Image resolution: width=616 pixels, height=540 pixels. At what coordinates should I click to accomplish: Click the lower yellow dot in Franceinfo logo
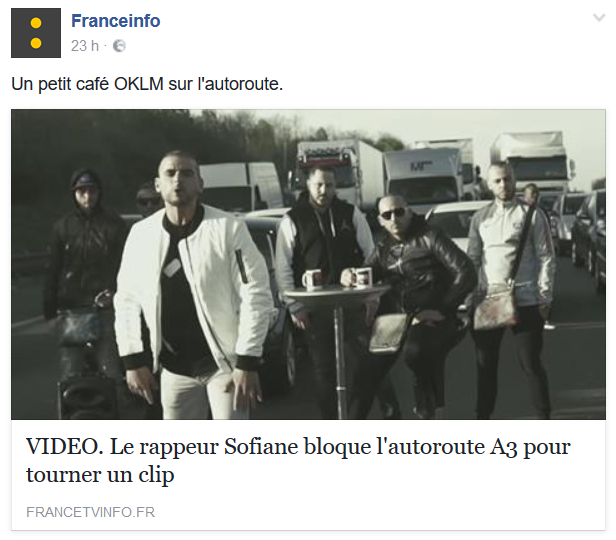coord(36,43)
